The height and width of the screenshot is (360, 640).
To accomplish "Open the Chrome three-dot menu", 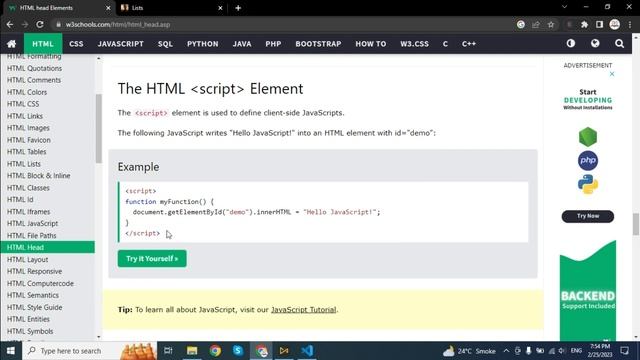I will 630,24.
